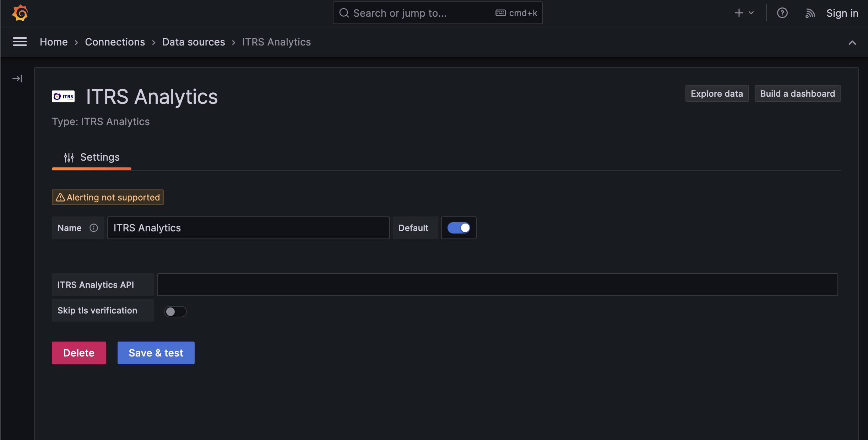Enable Skip tls verification switch
868x440 pixels.
pos(175,312)
